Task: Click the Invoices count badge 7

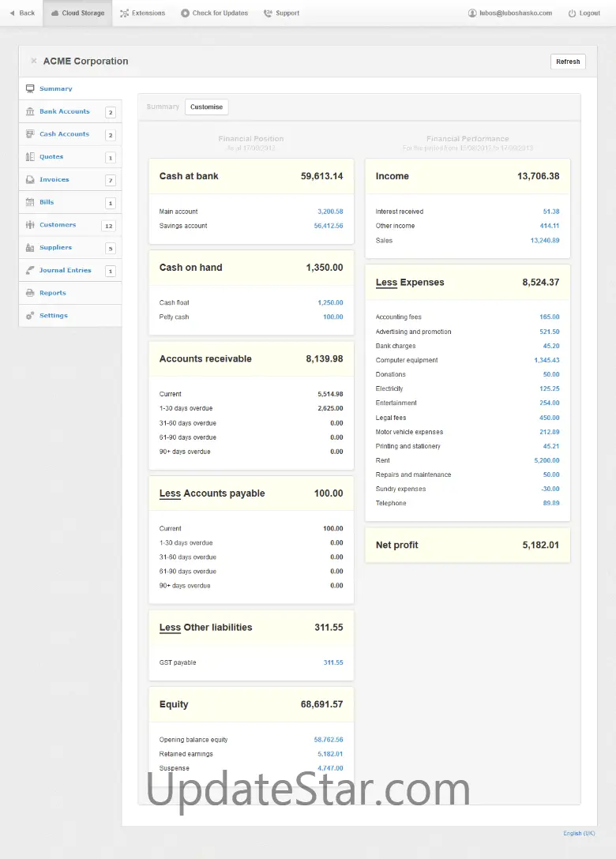Action: pyautogui.click(x=110, y=180)
